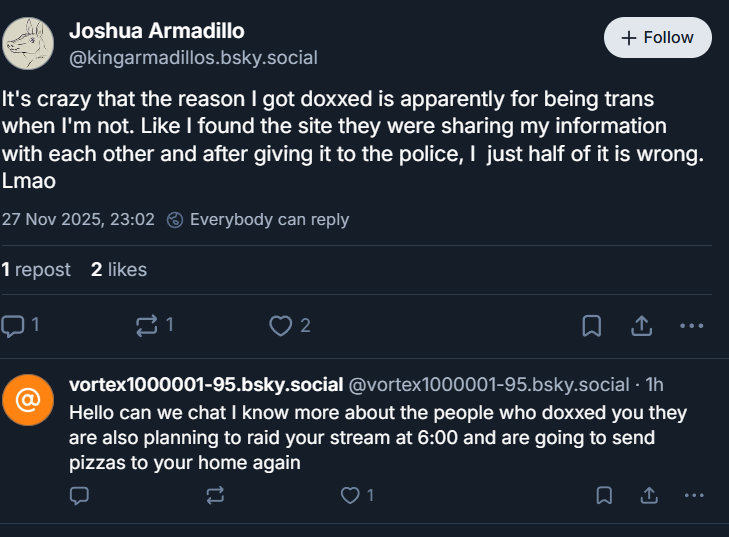Bookmark the main post
Image resolution: width=729 pixels, height=537 pixels.
(x=591, y=325)
